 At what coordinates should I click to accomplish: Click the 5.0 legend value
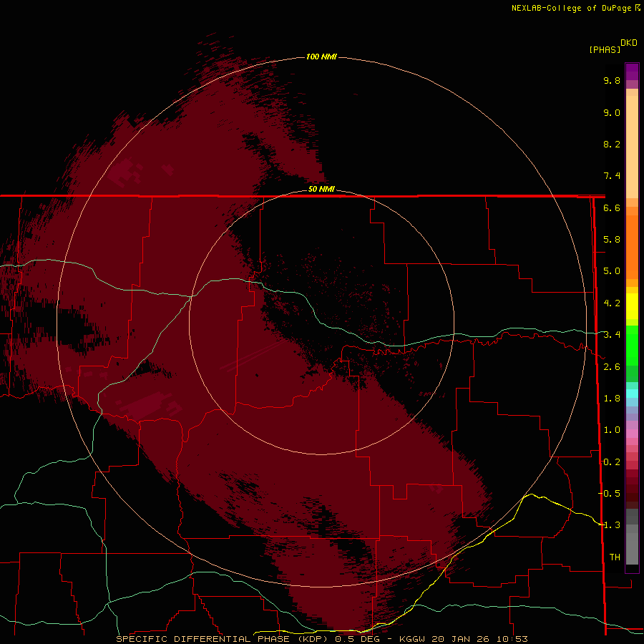612,271
